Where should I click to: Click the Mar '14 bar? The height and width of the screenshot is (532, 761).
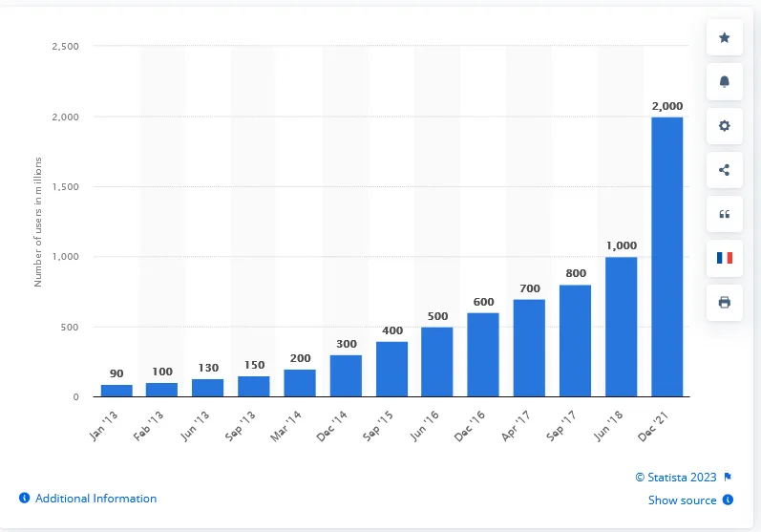300,383
